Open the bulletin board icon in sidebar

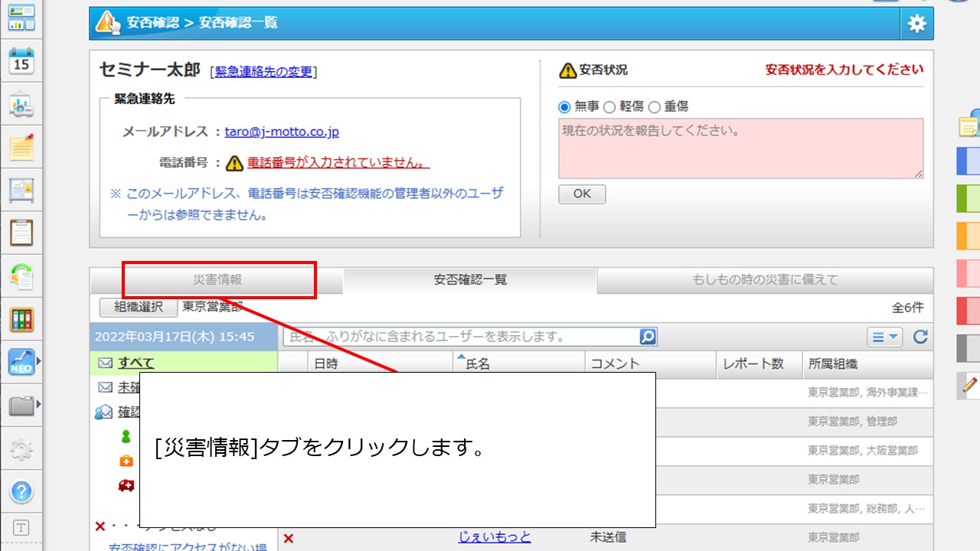coord(21,190)
